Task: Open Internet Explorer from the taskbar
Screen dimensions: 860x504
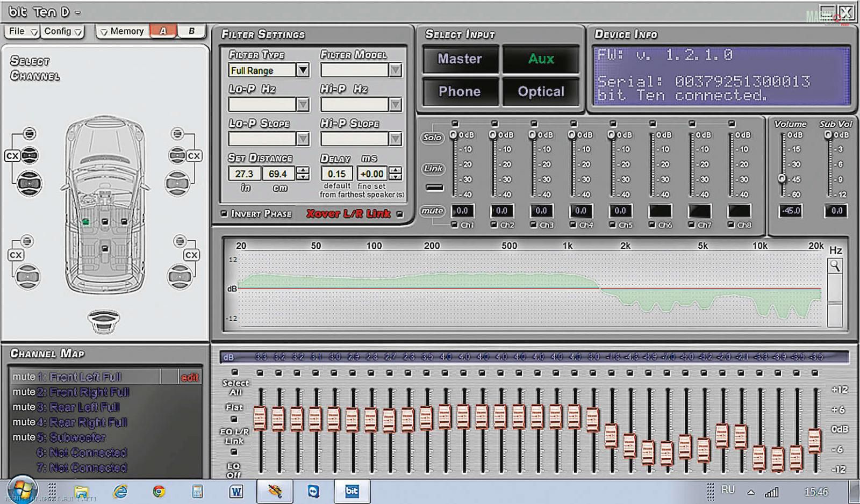Action: point(120,491)
